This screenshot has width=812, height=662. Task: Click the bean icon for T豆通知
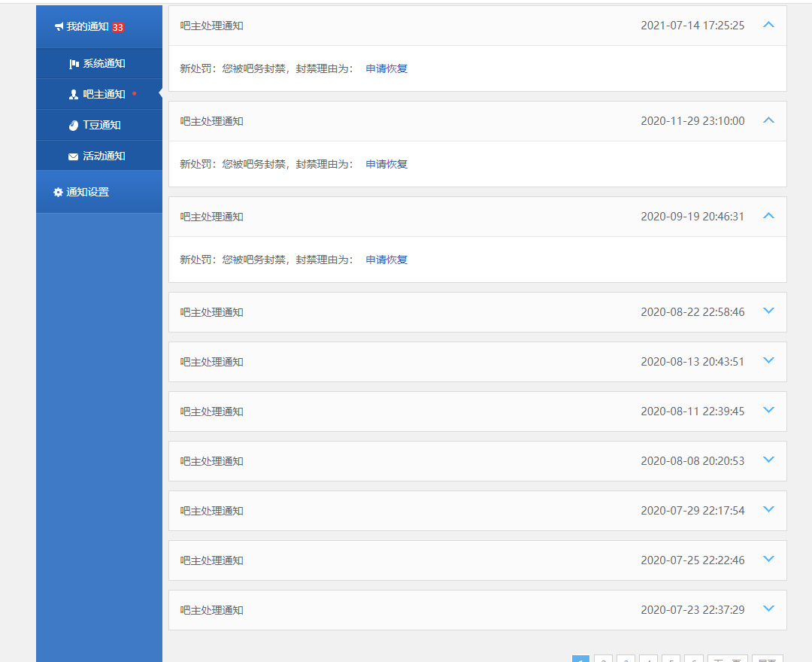coord(74,126)
